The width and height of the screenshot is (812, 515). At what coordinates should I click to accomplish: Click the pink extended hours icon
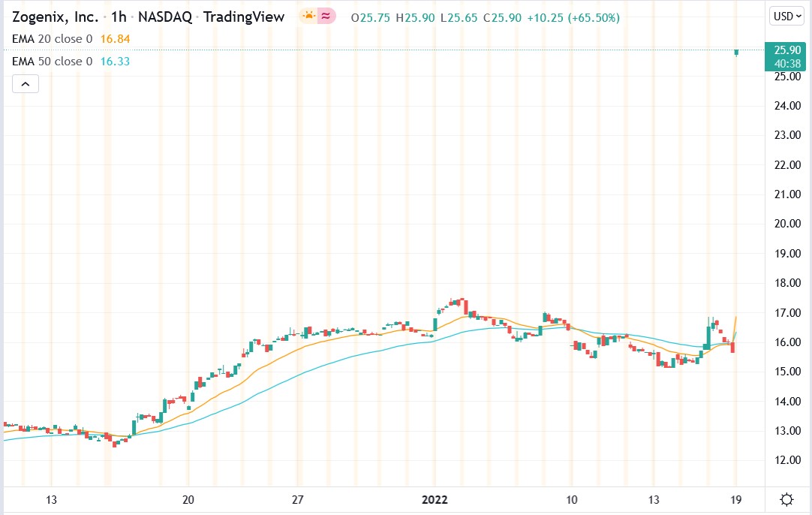click(325, 15)
